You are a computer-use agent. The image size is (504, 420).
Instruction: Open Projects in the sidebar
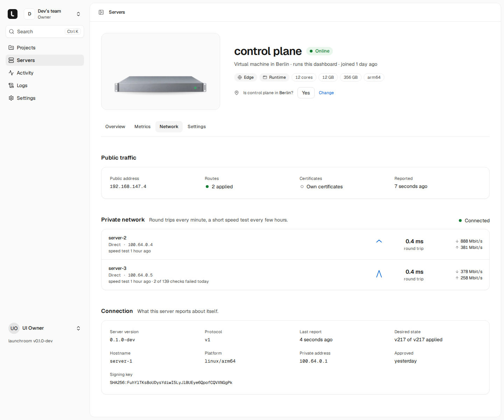coord(45,48)
